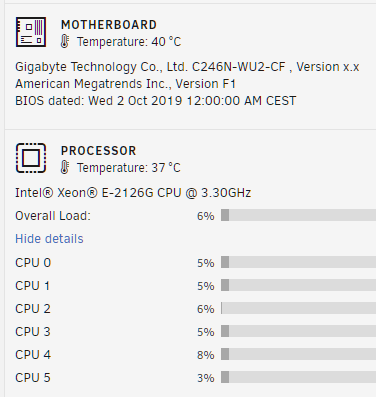Collapse CPU details with Hide details
Screen dimensions: 376x397
[49, 239]
